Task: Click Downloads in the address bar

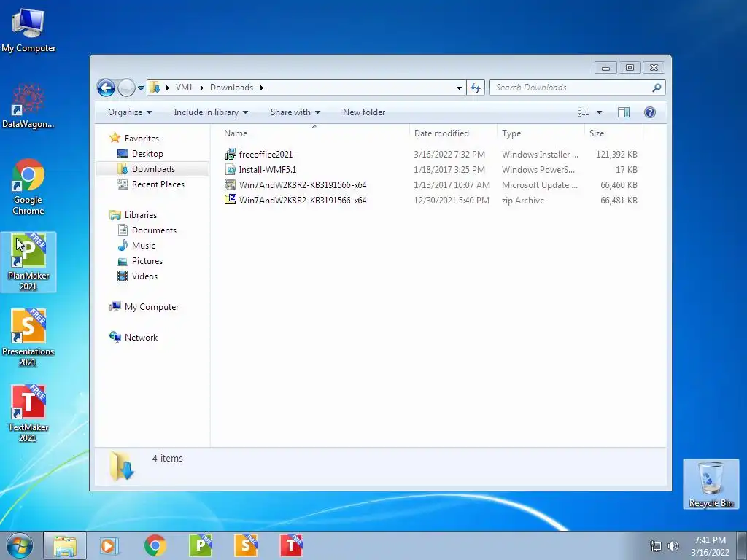Action: (231, 87)
